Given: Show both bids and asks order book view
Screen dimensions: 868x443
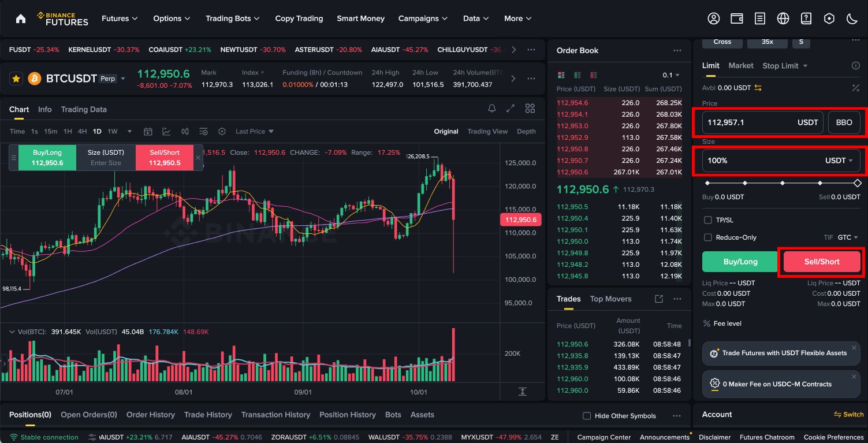Looking at the screenshot, I should [x=561, y=75].
